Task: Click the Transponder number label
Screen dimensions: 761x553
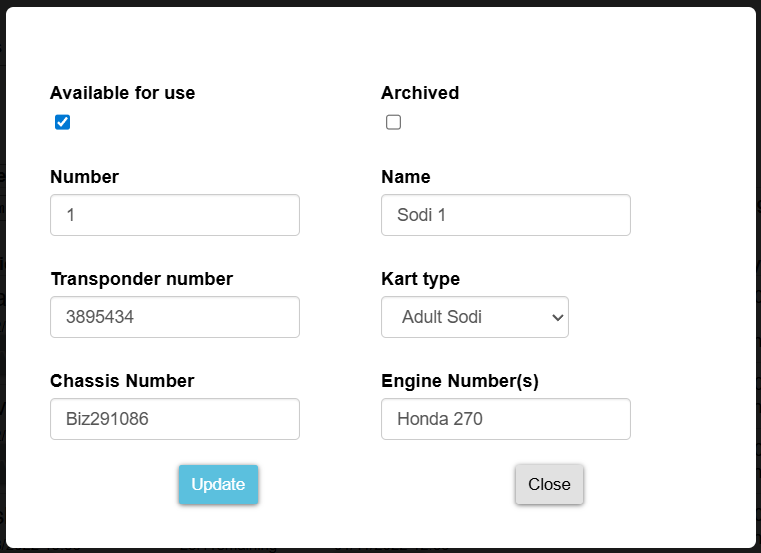Action: click(x=142, y=279)
